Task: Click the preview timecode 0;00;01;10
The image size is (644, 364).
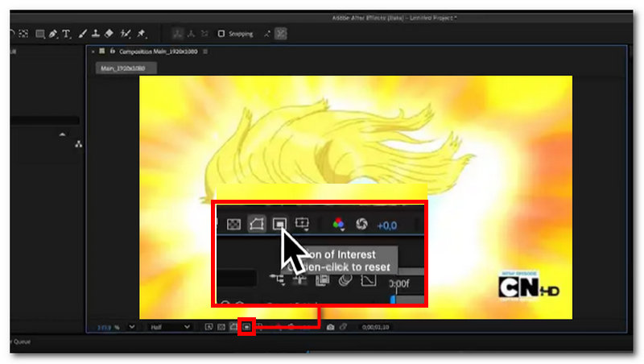Action: point(375,328)
